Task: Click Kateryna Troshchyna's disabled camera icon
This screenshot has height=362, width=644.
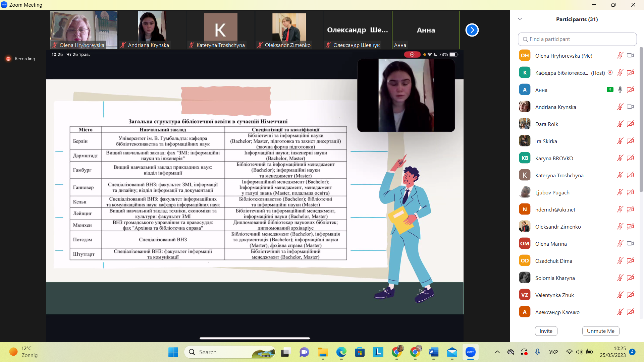Action: 630,175
